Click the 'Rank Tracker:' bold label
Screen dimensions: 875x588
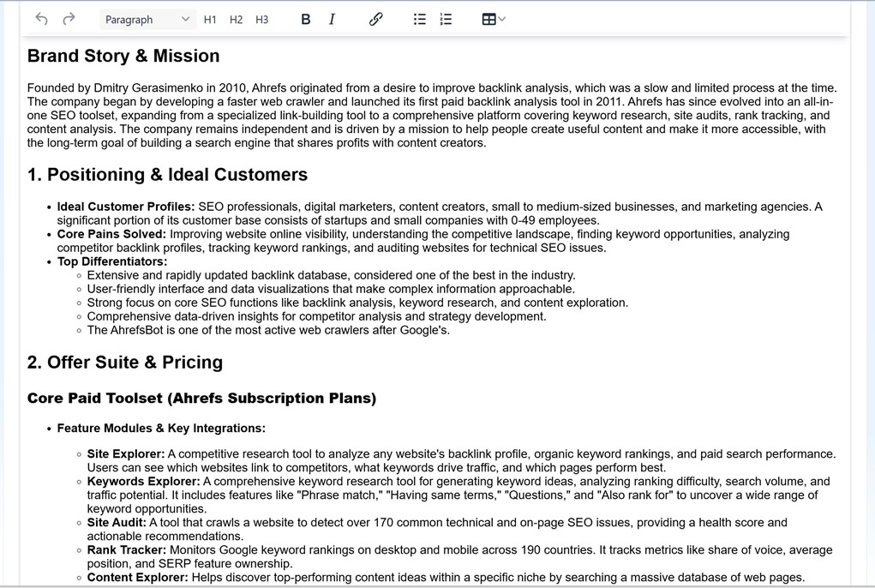[127, 550]
